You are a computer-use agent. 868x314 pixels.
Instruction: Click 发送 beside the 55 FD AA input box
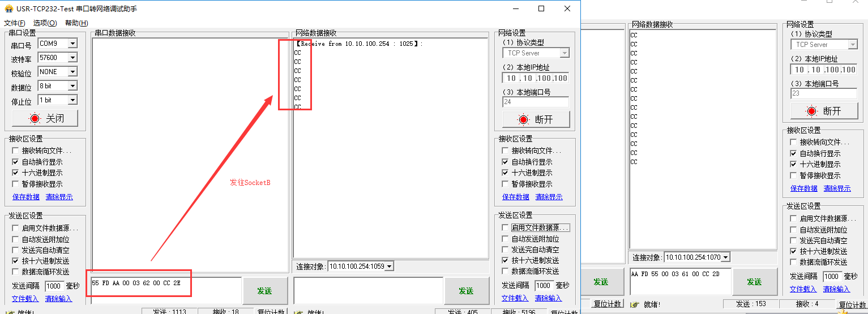pos(264,291)
